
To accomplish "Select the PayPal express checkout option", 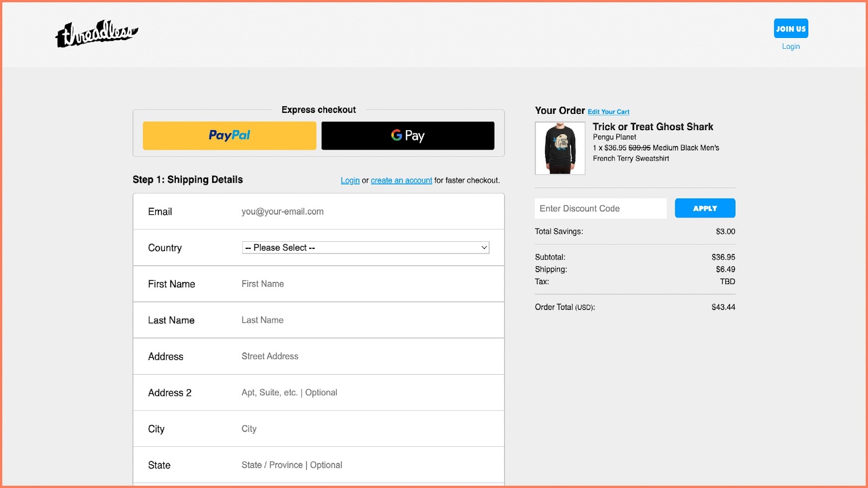I will coord(228,136).
